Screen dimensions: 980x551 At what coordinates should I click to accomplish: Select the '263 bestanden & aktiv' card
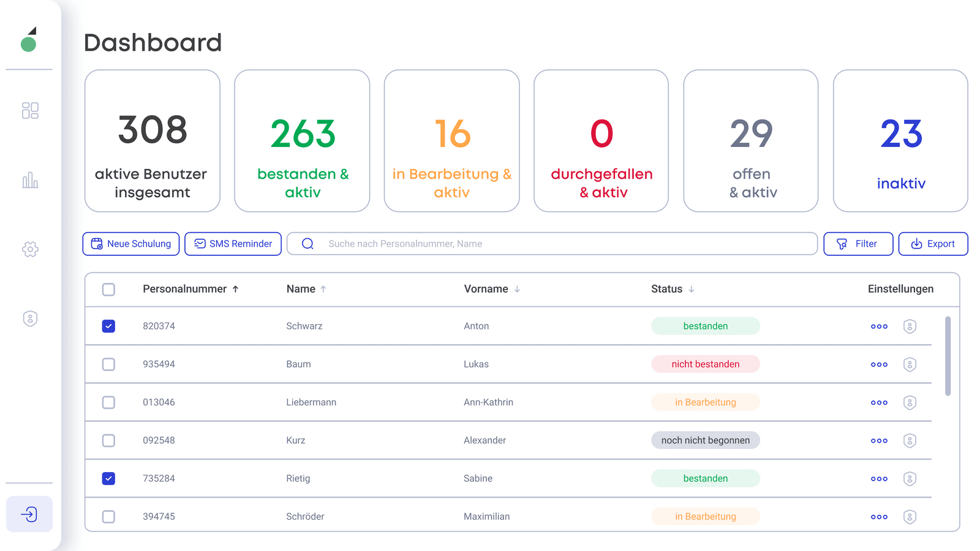[x=302, y=141]
